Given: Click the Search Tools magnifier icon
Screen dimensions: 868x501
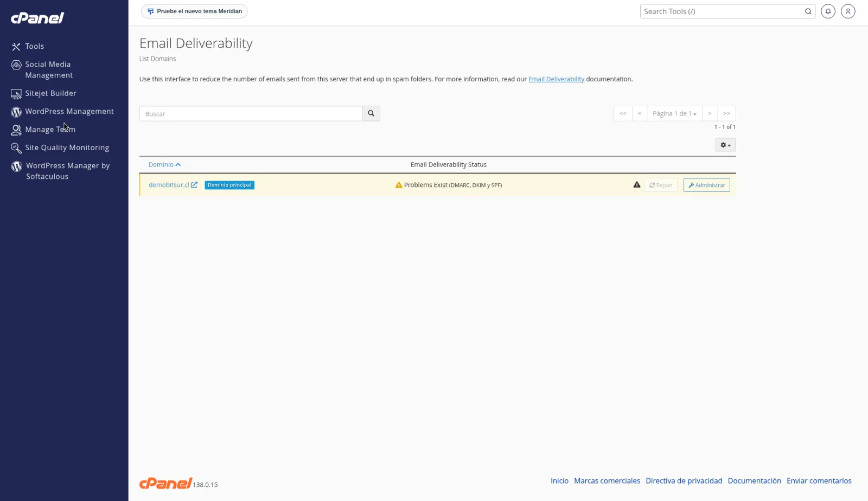Looking at the screenshot, I should [808, 11].
